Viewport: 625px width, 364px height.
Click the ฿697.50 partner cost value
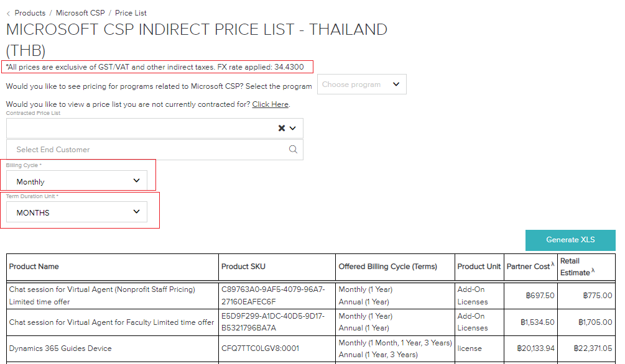(540, 296)
